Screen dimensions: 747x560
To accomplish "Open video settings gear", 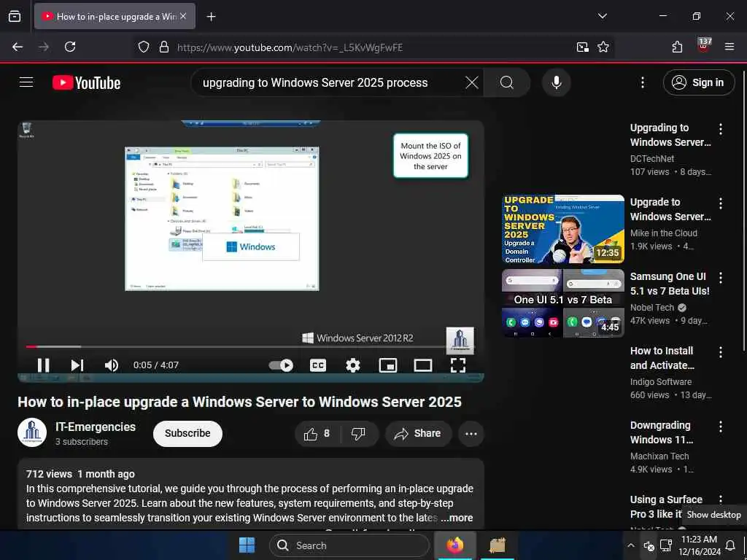I will [x=353, y=365].
